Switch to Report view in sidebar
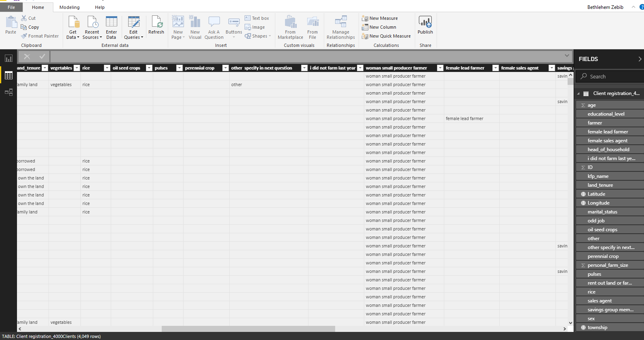 point(8,58)
